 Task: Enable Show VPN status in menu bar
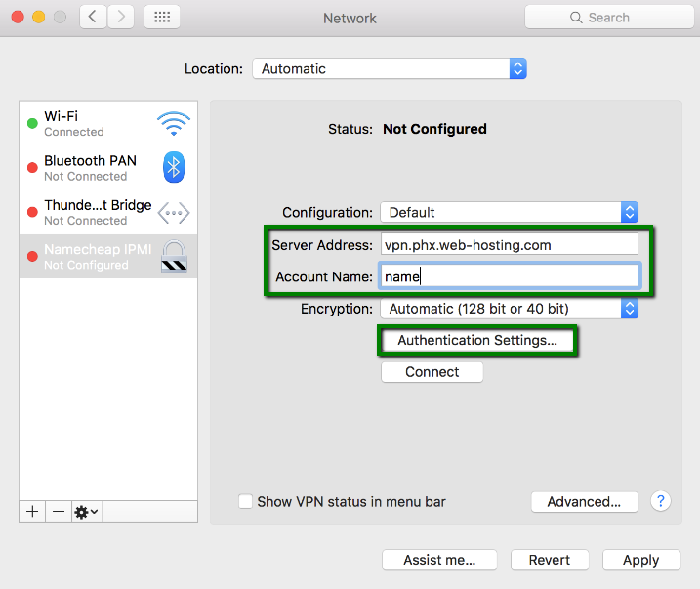point(246,502)
